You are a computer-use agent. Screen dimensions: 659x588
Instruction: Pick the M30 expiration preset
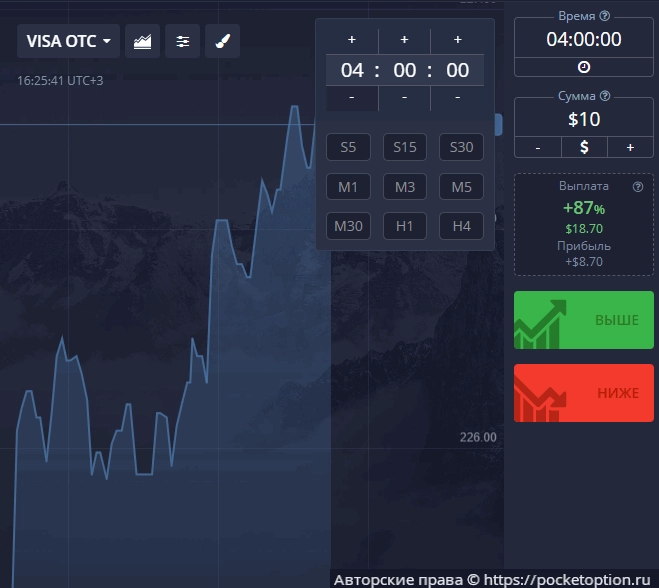pos(348,226)
